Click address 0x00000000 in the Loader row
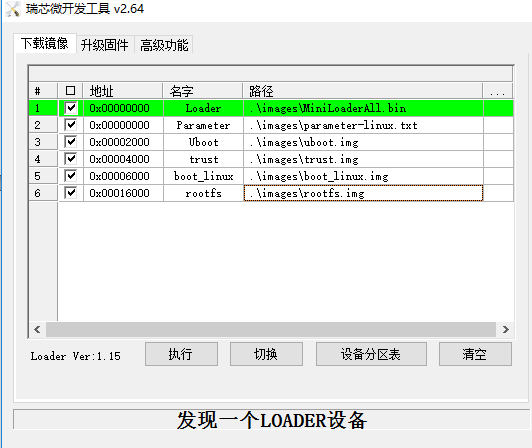The width and height of the screenshot is (532, 448). point(124,108)
